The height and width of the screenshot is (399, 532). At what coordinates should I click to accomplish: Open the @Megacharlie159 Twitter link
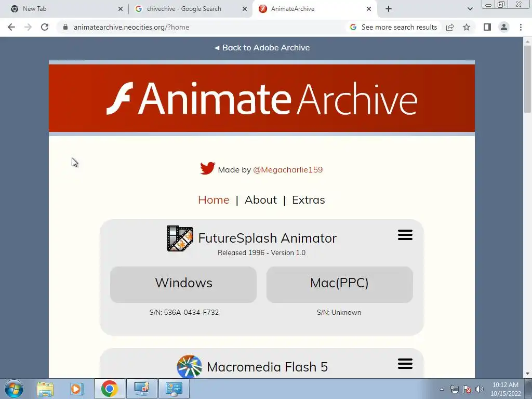coord(288,170)
